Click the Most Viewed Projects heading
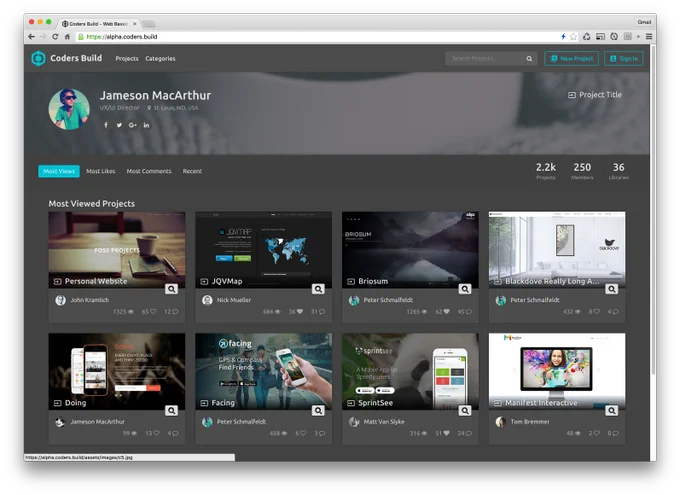 (92, 203)
